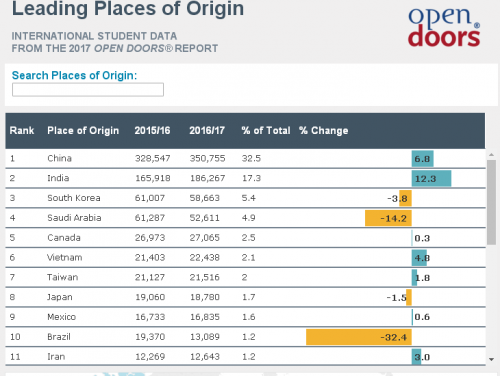
Task: Click Brazil's orange -32.4 bar
Action: coord(359,337)
